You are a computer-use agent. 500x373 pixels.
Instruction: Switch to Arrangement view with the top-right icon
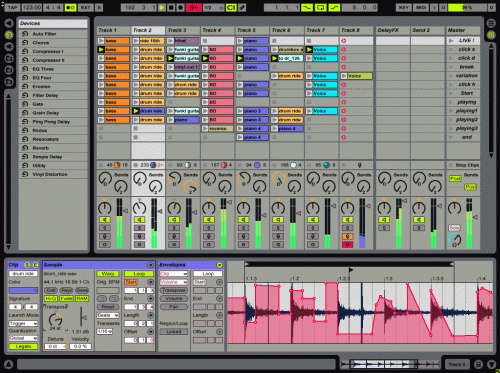pos(491,23)
